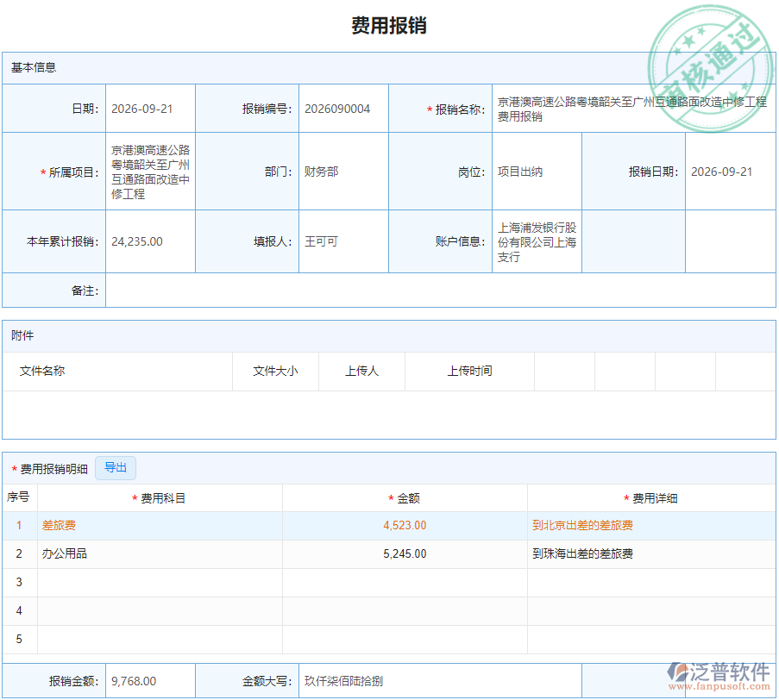Collapse the 附件 attachments section header
Image resolution: width=779 pixels, height=700 pixels.
pyautogui.click(x=21, y=335)
